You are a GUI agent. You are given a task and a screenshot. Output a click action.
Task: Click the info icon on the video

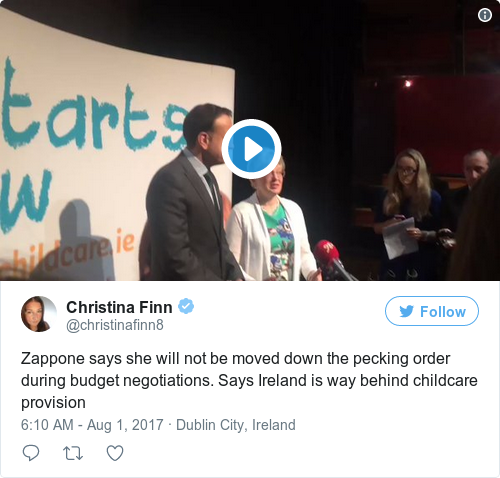485,15
